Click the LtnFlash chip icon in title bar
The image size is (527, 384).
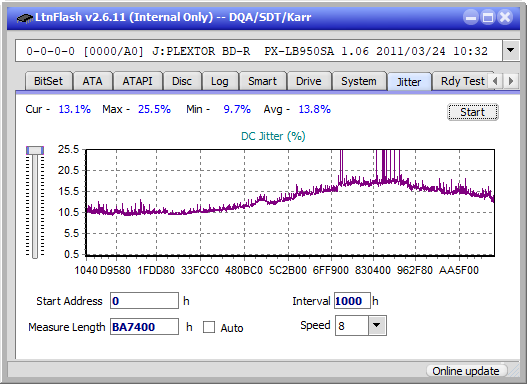click(24, 17)
